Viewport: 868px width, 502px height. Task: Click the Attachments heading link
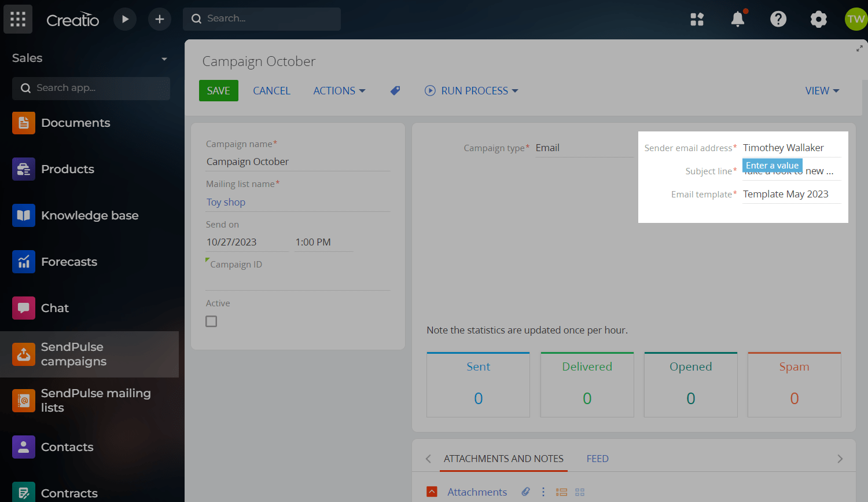coord(477,492)
